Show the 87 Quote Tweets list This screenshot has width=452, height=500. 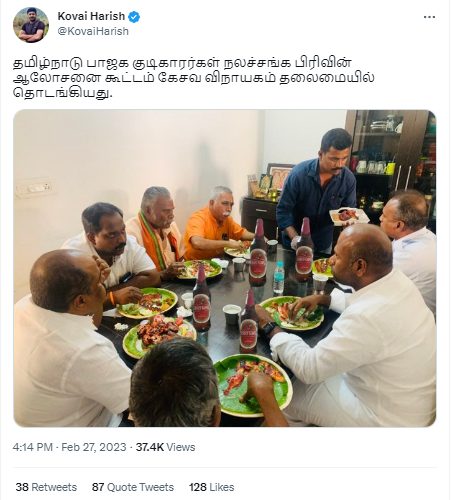pyautogui.click(x=133, y=487)
